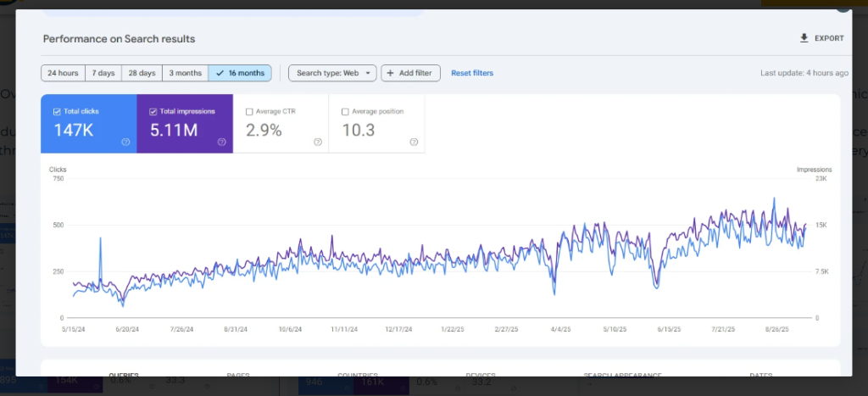This screenshot has width=868, height=396.
Task: Click the 5.11M total impressions value
Action: coord(174,130)
